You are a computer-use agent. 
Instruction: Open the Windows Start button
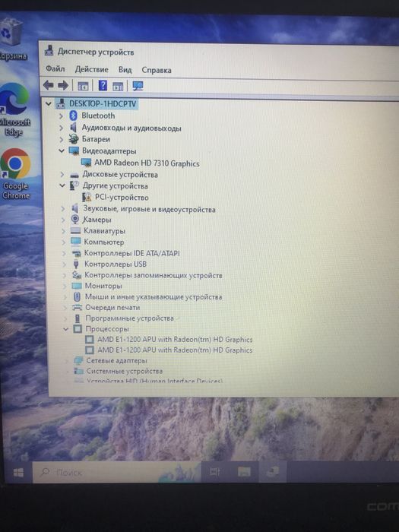coord(18,473)
